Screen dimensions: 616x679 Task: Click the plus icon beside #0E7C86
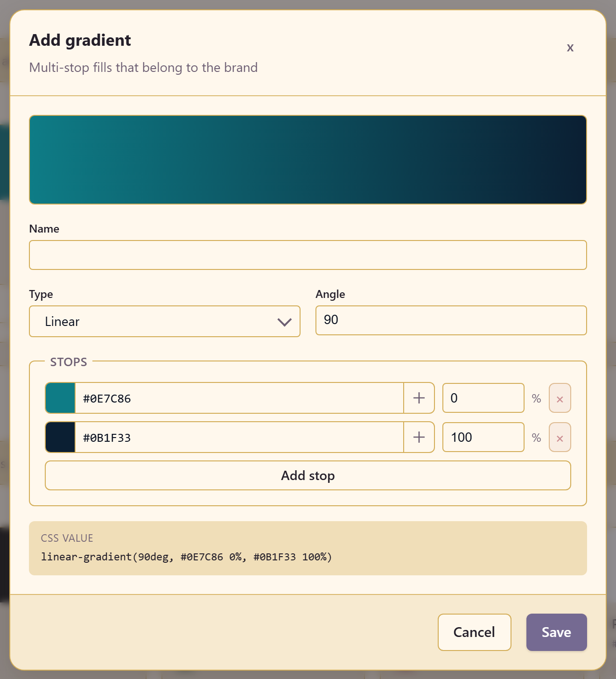(419, 398)
